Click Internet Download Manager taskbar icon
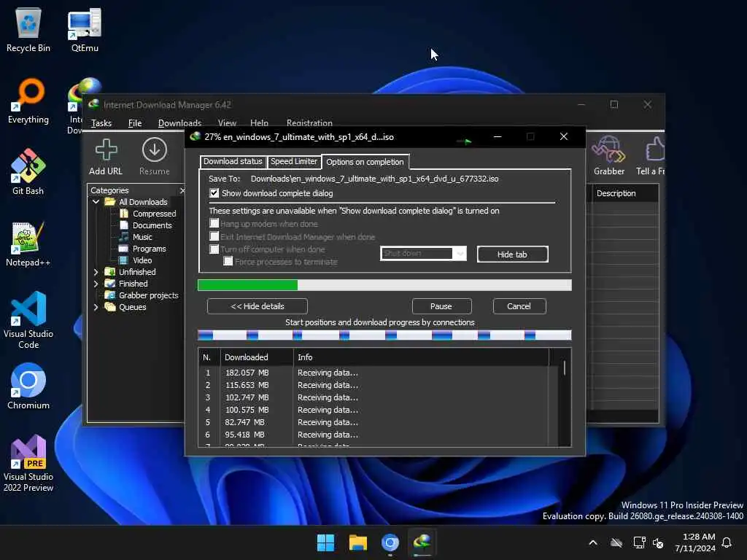747x560 pixels. [422, 542]
